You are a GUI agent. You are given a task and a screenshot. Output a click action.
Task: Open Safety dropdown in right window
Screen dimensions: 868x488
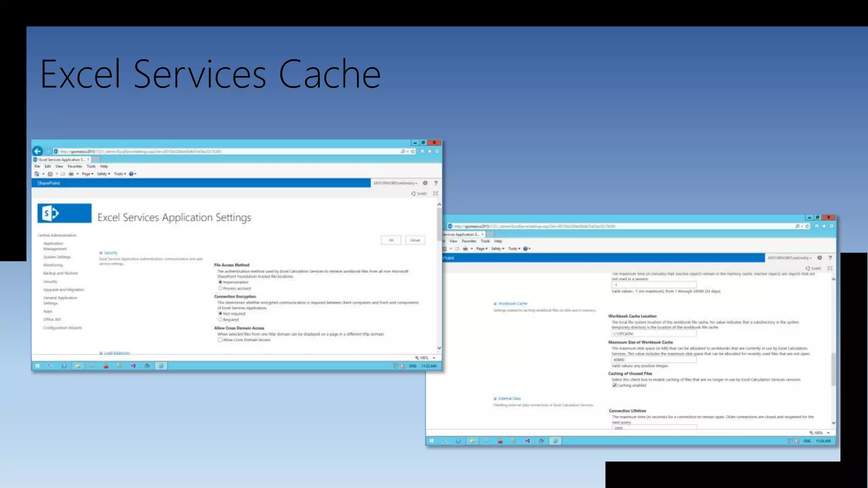[x=498, y=249]
